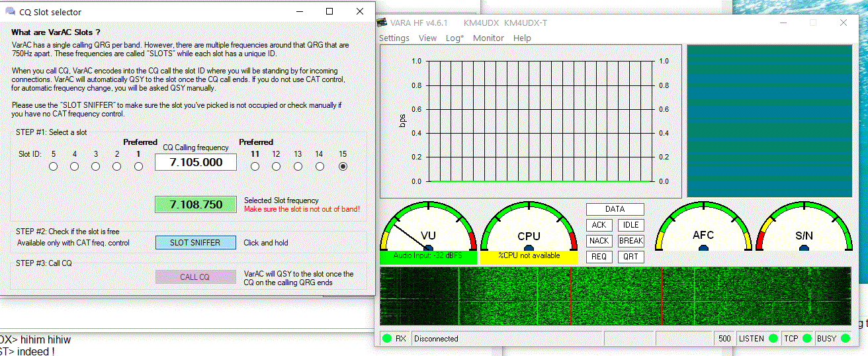Screen dimensions: 868x356
Task: Click the DATA indicator in VARA HF
Action: (x=615, y=209)
